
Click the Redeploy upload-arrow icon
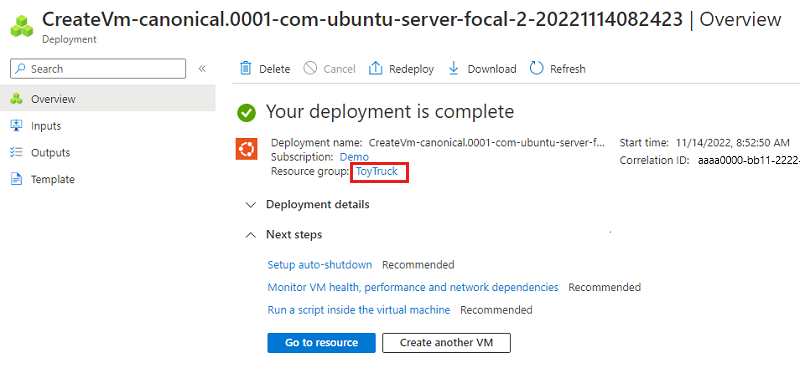(x=376, y=68)
